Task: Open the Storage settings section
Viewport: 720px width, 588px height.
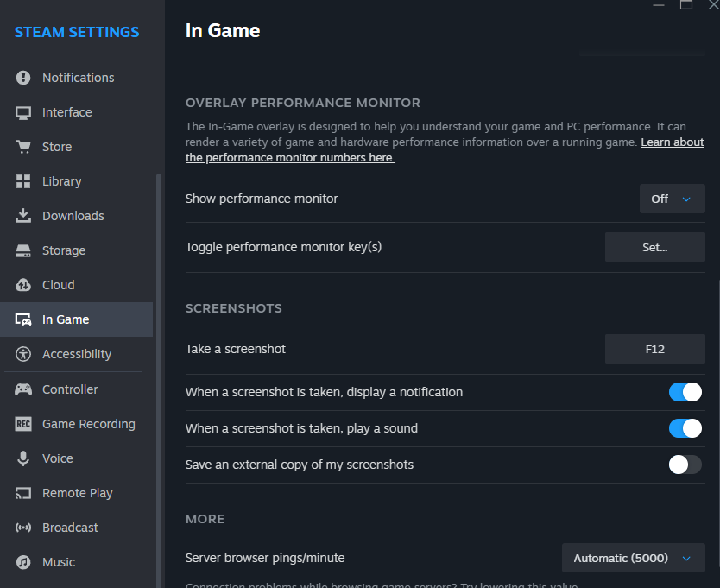Action: 76,250
